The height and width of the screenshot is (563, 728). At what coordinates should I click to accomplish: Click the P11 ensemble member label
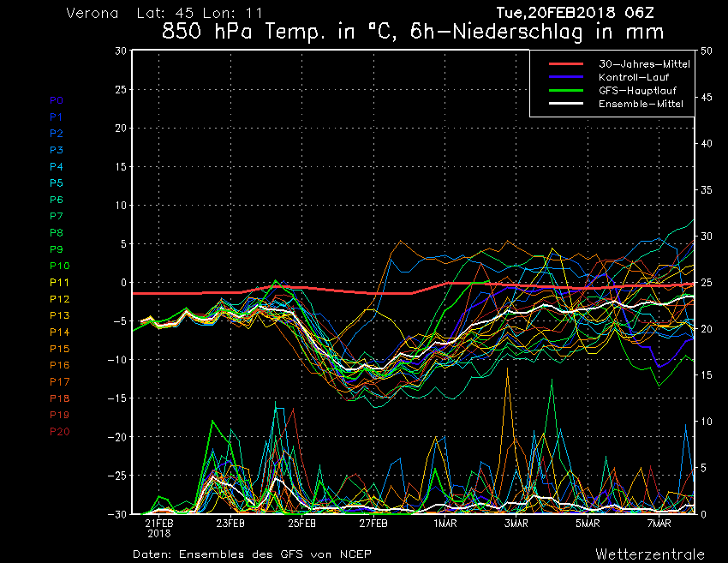(x=59, y=283)
